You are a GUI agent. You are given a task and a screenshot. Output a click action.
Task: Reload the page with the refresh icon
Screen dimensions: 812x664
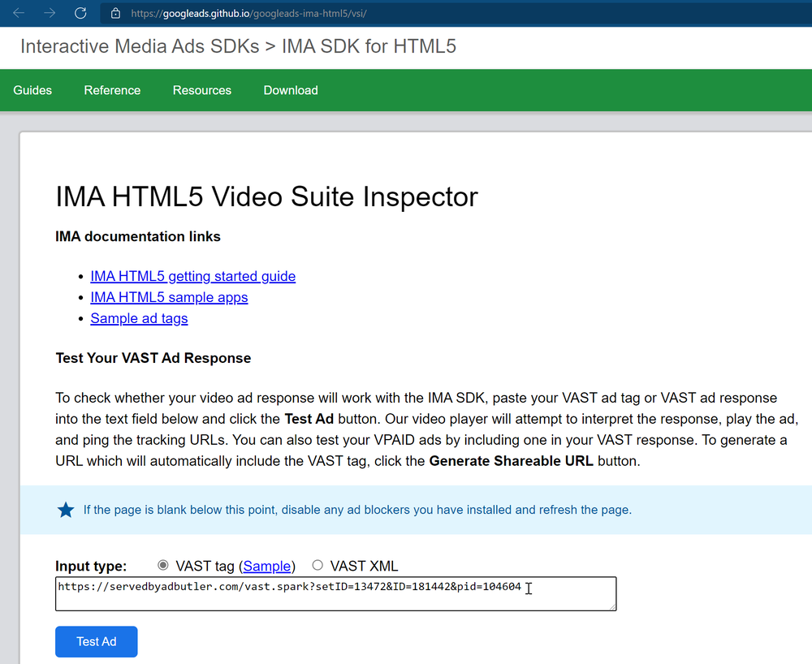click(80, 13)
